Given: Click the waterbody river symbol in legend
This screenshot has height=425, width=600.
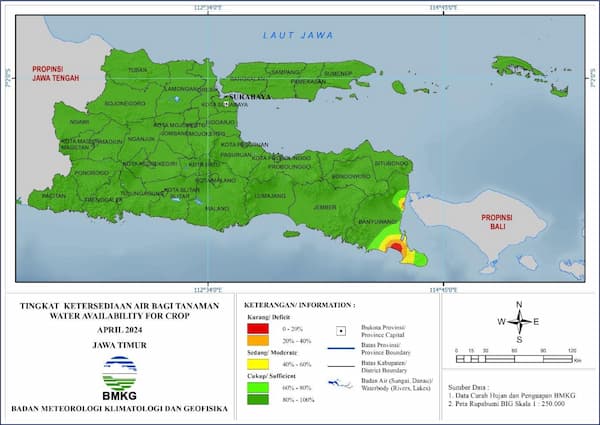Looking at the screenshot, I should tap(341, 384).
